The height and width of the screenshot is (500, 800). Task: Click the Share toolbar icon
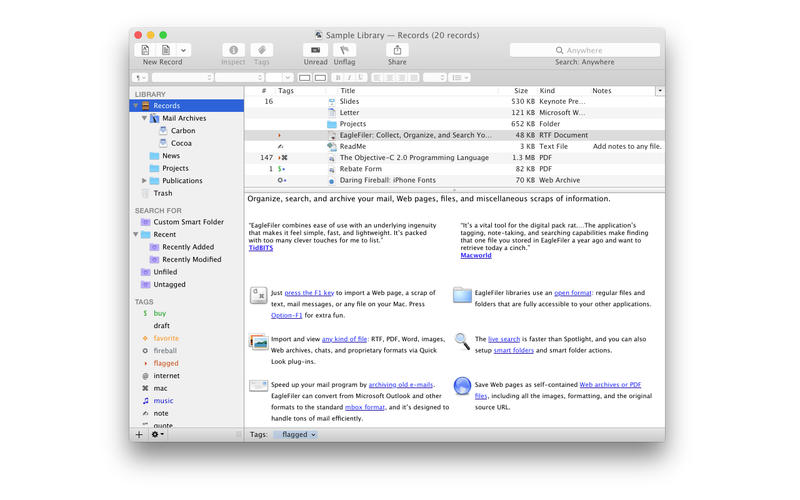tap(397, 50)
